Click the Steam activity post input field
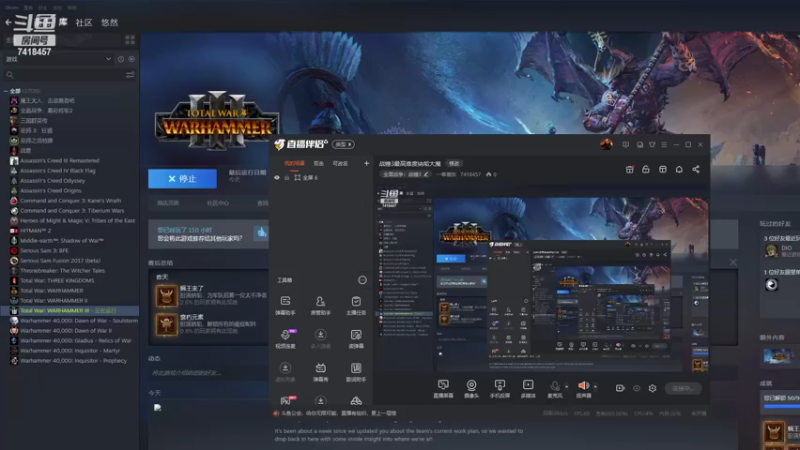This screenshot has height=450, width=800. [207, 373]
